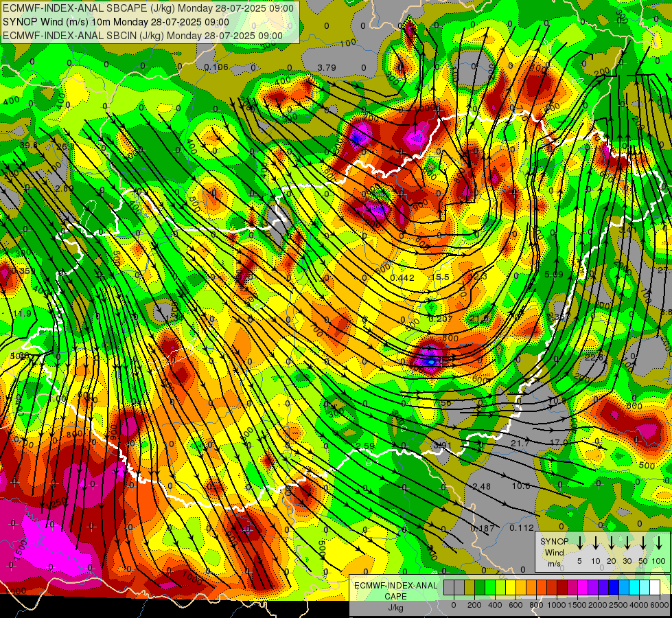Click the 6000 tick label on CAPE scale
This screenshot has width=672, height=618.
660,605
